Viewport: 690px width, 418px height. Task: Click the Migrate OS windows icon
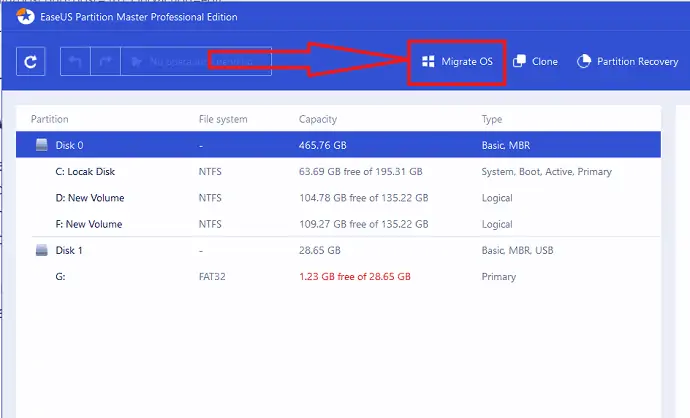coord(428,62)
